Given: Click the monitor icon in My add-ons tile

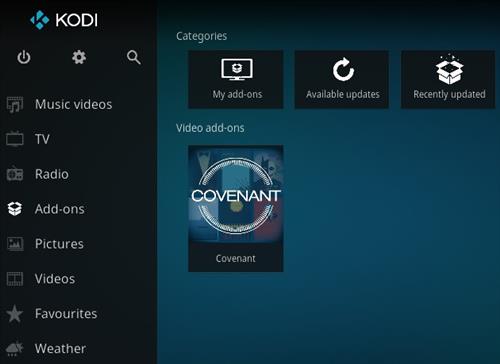Looking at the screenshot, I should pos(237,69).
